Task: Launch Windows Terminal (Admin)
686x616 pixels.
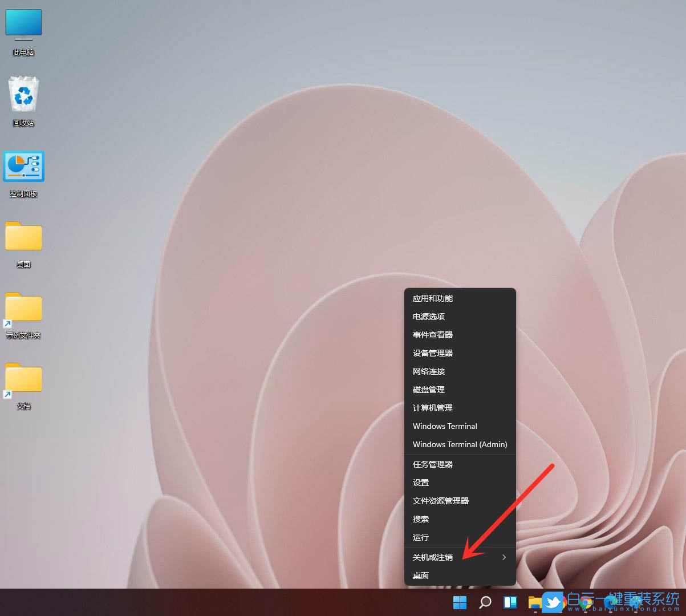Action: click(x=460, y=444)
